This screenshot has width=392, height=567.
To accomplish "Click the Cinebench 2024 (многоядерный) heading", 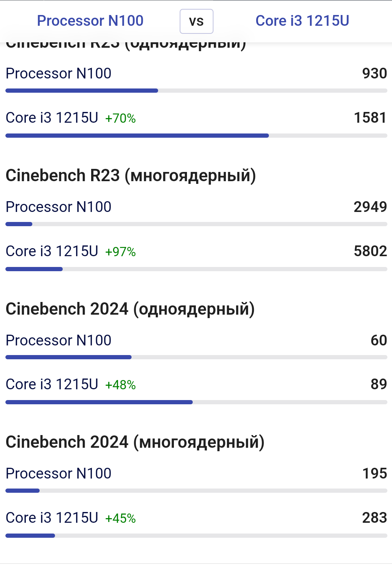I will (x=135, y=442).
